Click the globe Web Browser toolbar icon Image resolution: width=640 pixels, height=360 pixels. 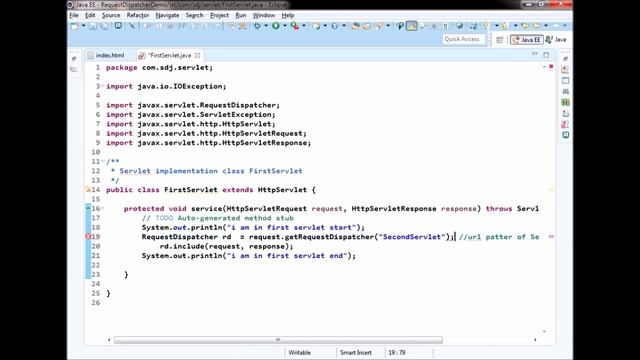[460, 26]
